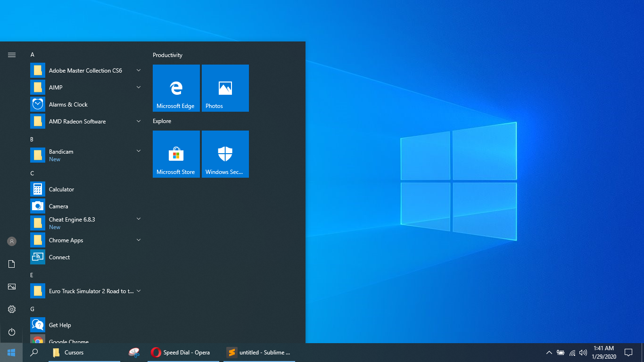Open Settings via the gear icon
The width and height of the screenshot is (644, 362).
click(x=12, y=309)
